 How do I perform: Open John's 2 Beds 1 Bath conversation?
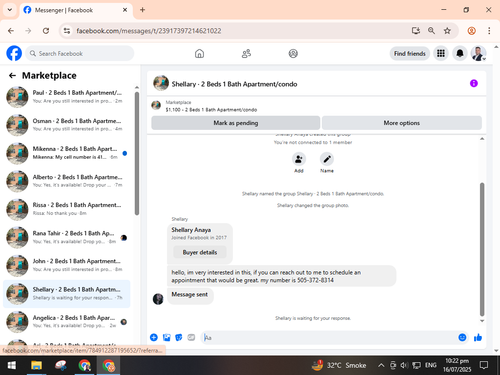tap(67, 265)
